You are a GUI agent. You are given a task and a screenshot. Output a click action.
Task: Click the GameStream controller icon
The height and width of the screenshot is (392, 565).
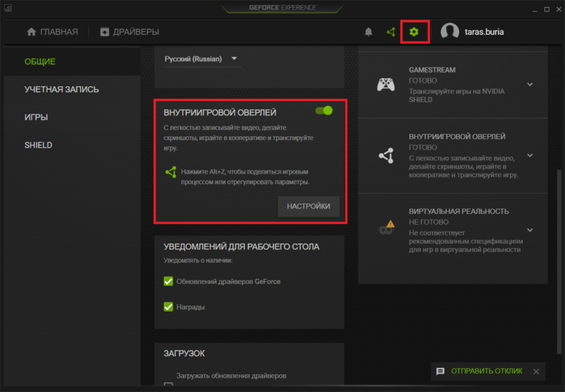[x=386, y=85]
